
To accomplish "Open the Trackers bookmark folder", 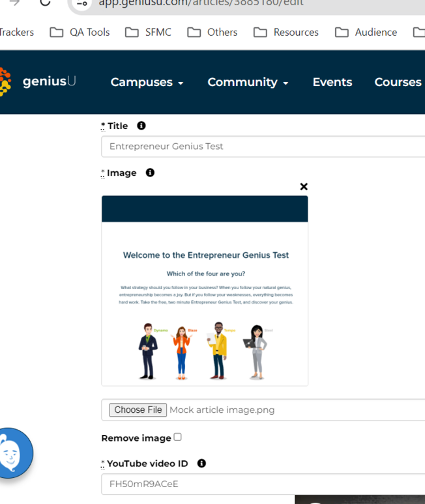I will pyautogui.click(x=17, y=32).
